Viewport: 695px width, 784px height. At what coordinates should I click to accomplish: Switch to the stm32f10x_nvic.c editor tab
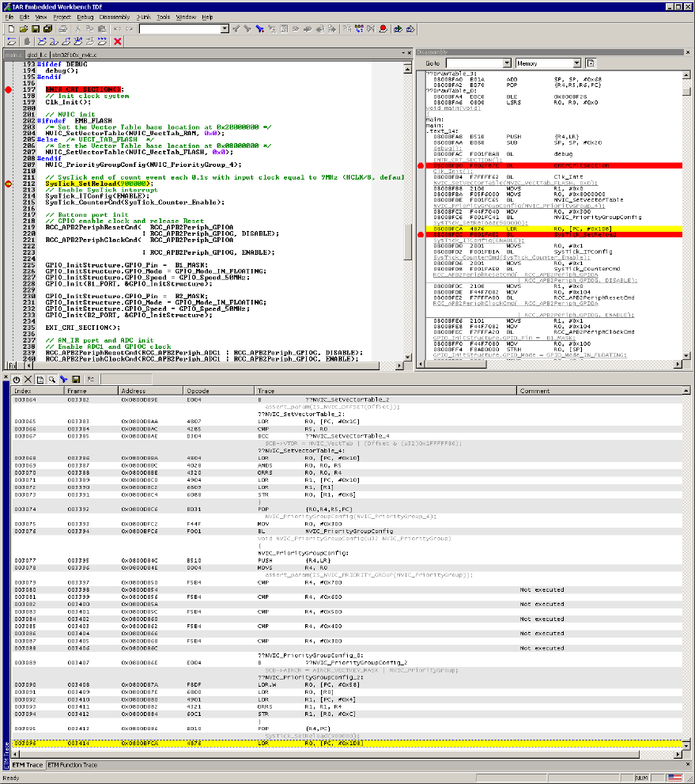tap(77, 55)
